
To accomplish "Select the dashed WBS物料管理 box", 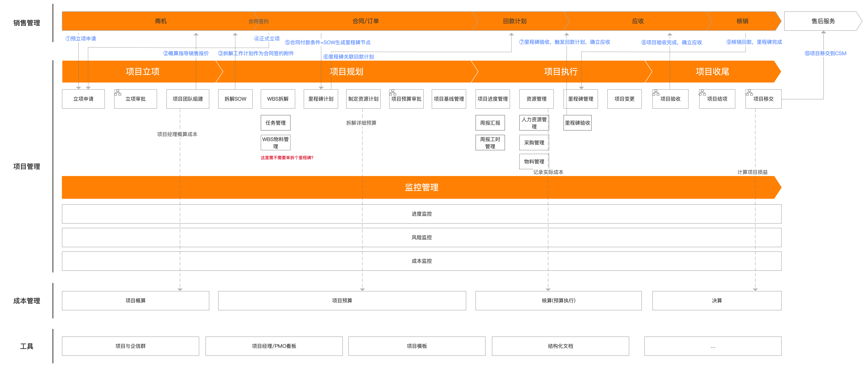I will point(275,143).
